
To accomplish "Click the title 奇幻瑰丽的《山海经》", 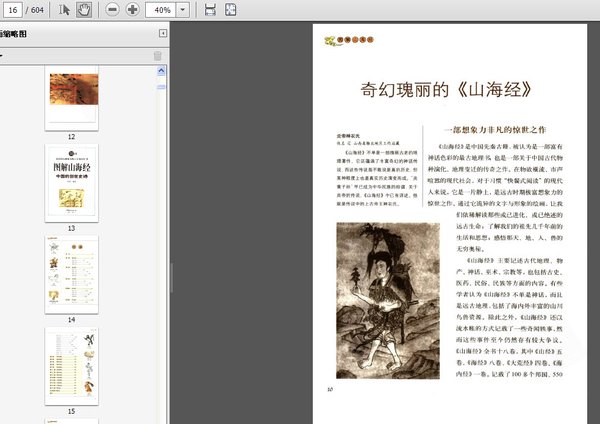I will click(446, 90).
